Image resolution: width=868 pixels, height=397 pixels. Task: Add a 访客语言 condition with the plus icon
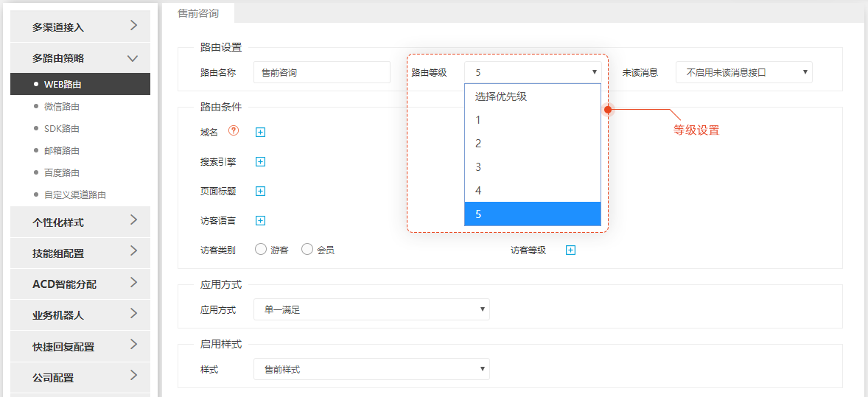261,220
